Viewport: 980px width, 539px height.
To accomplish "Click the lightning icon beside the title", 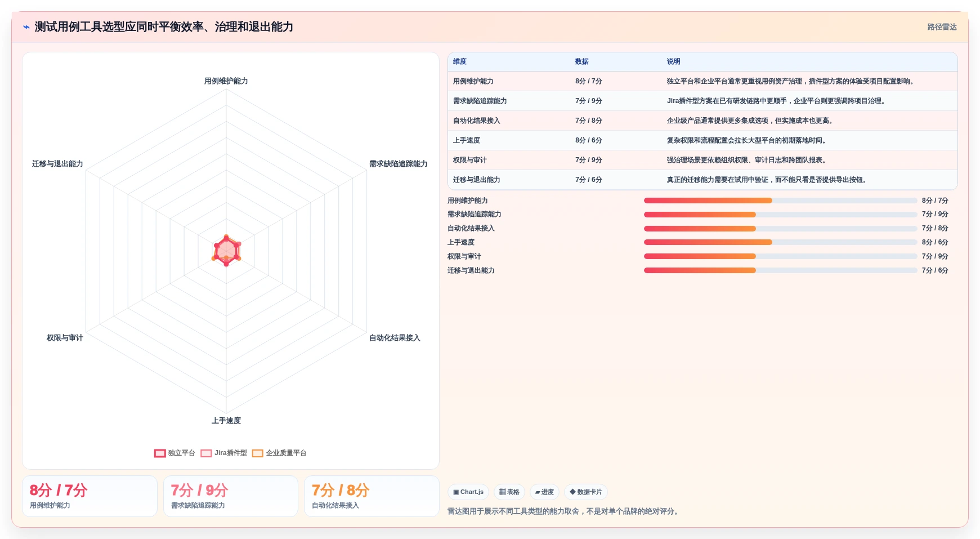I will pos(26,27).
